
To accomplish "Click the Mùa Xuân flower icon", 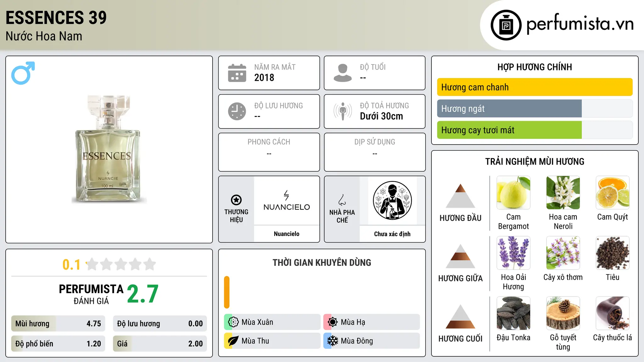I will 233,322.
